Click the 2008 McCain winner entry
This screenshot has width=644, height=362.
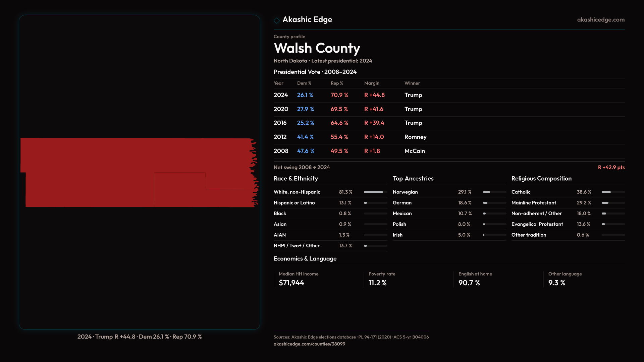[x=415, y=151]
